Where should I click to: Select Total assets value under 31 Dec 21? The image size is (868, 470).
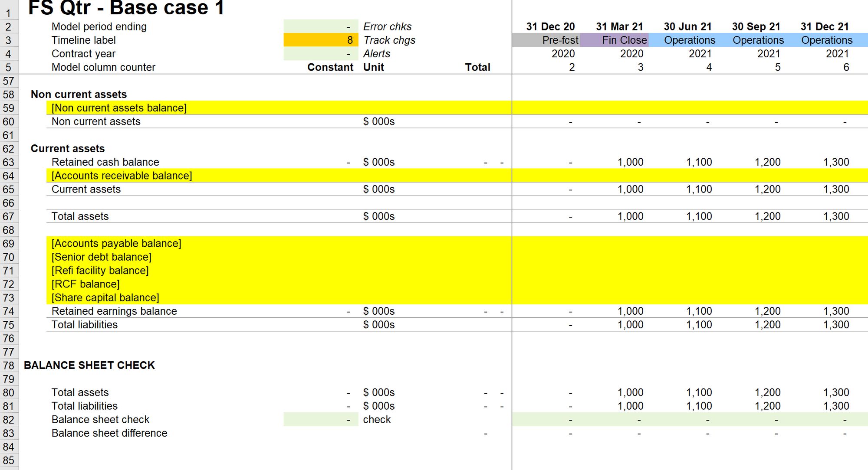836,216
